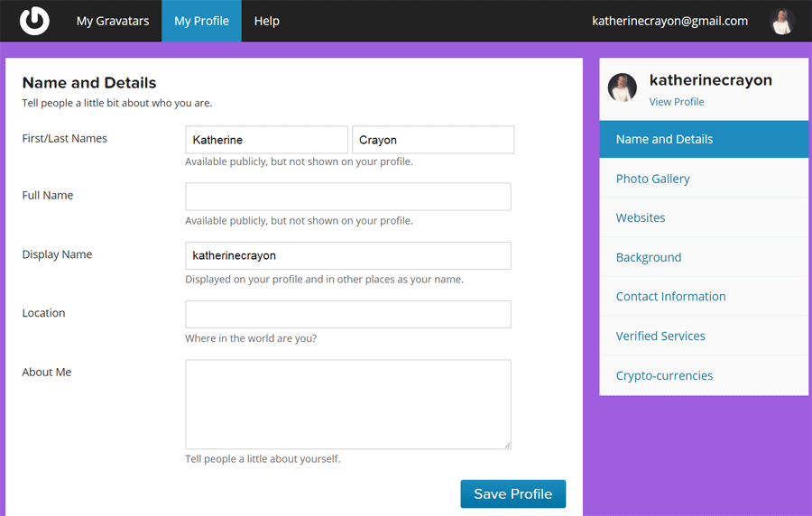This screenshot has width=812, height=516.
Task: Focus the Location text field
Action: tap(348, 314)
